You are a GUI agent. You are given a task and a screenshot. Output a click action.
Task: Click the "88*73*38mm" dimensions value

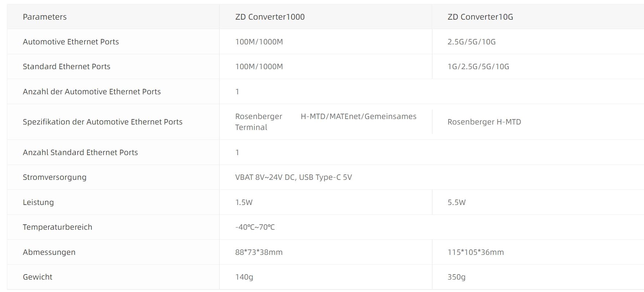(x=259, y=252)
